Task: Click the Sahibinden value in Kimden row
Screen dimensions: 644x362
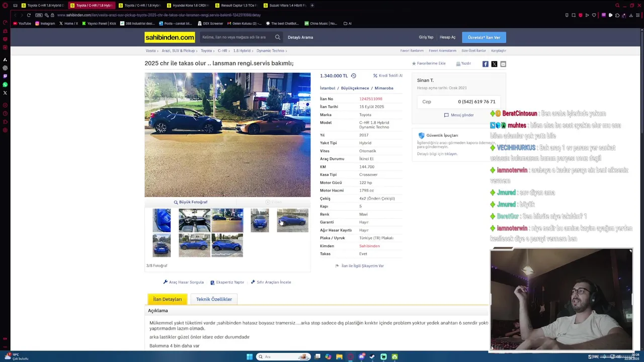Action: [369, 246]
